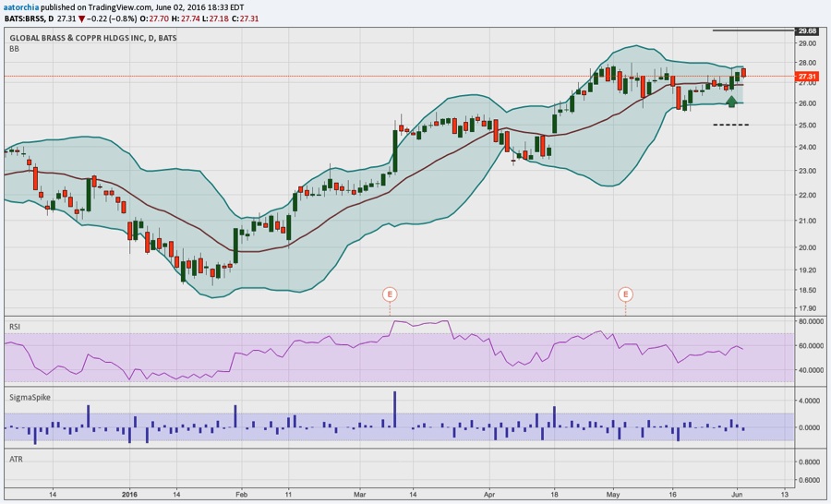831x504 pixels.
Task: Click the −0.22 (−0.8%) change value
Action: click(112, 18)
